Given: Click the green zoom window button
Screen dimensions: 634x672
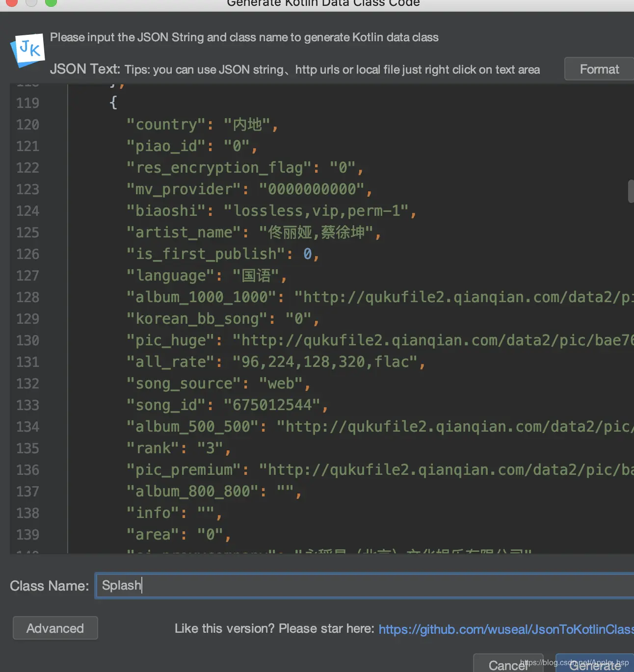Looking at the screenshot, I should coord(51,2).
